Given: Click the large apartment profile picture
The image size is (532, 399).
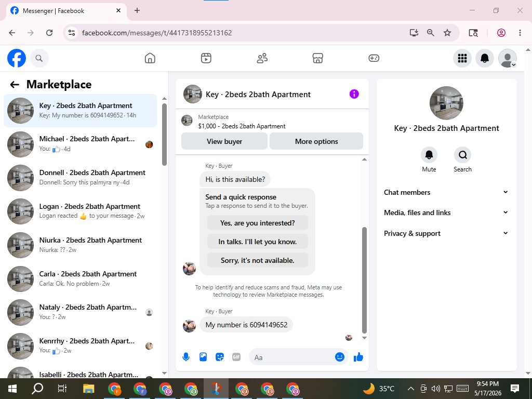Looking at the screenshot, I should [x=446, y=103].
